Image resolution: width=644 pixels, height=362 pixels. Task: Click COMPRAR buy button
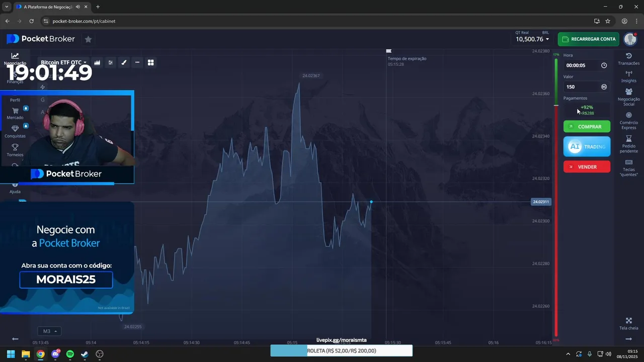pyautogui.click(x=587, y=127)
